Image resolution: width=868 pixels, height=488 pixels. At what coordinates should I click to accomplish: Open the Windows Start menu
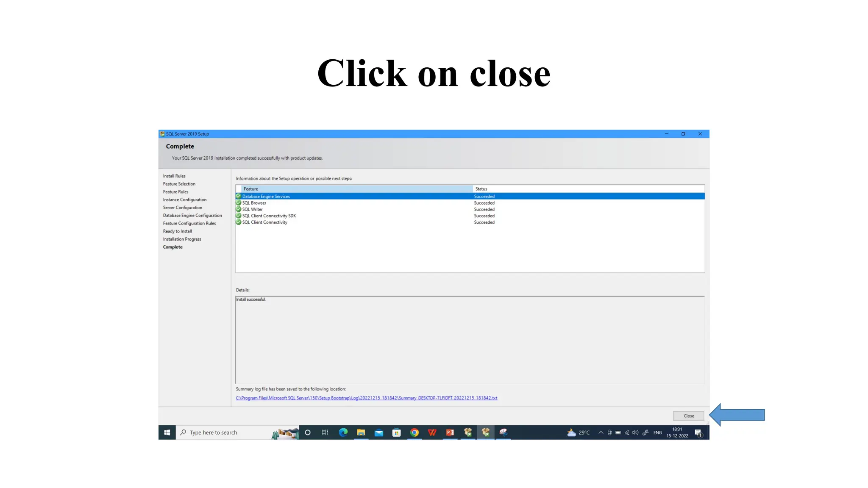(167, 433)
